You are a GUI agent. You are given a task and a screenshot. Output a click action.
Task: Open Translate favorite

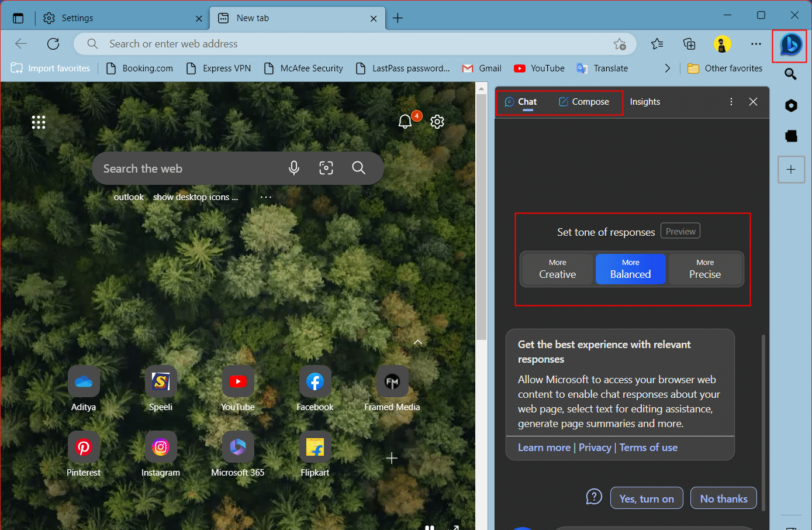coord(602,68)
